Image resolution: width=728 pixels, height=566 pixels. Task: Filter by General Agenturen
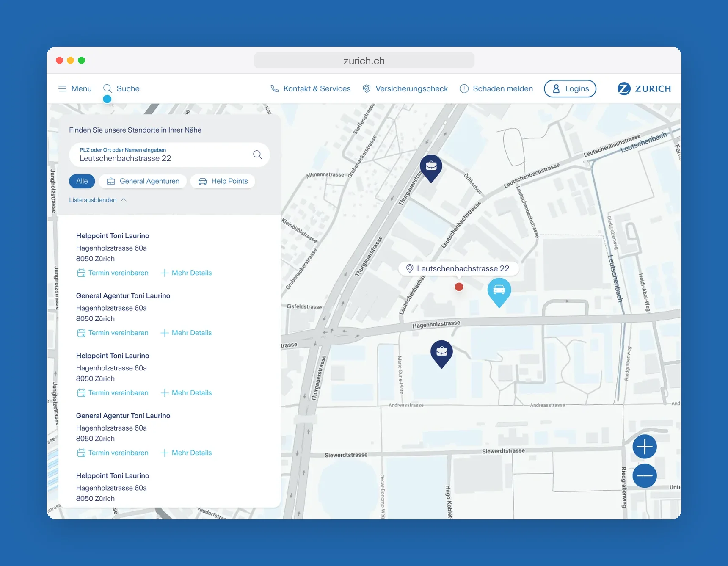[x=143, y=181]
